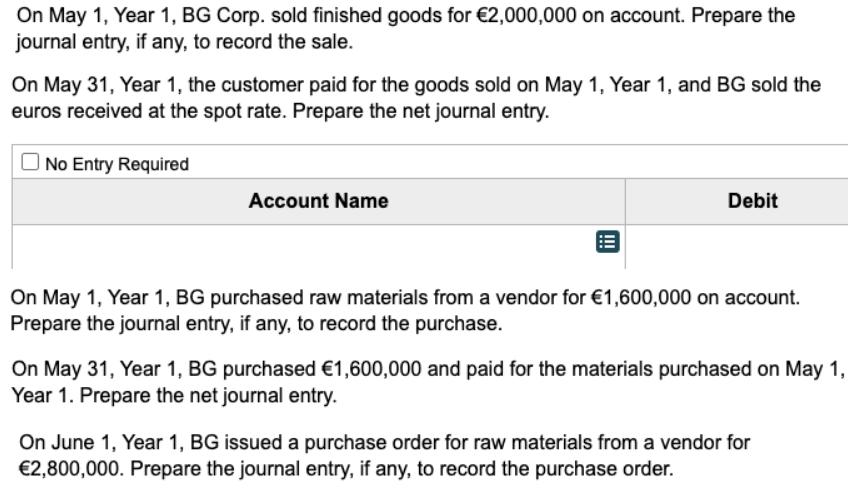This screenshot has height=494, width=848.
Task: Select the Account Name column header
Action: click(x=319, y=201)
